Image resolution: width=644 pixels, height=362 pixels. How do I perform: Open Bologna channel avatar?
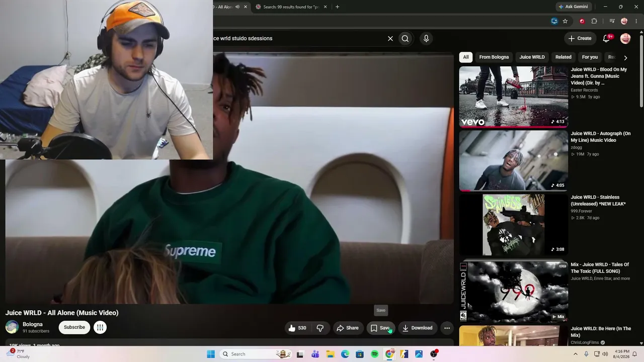coord(12,327)
